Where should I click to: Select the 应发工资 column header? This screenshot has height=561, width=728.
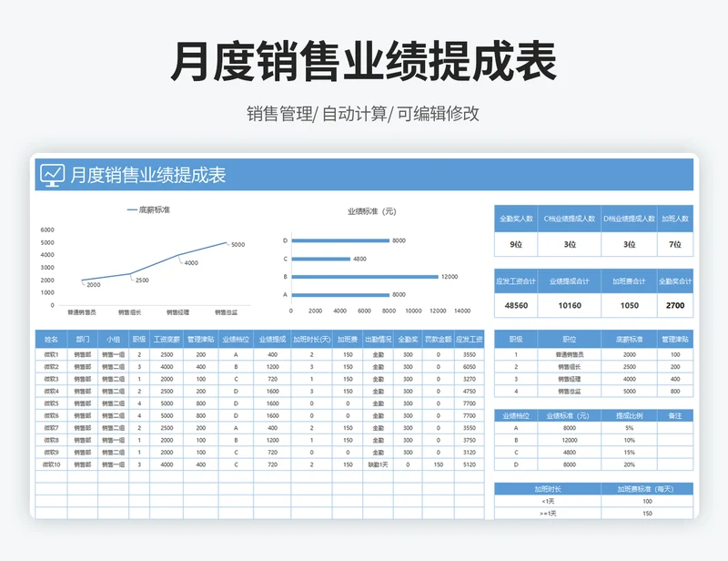coord(469,340)
